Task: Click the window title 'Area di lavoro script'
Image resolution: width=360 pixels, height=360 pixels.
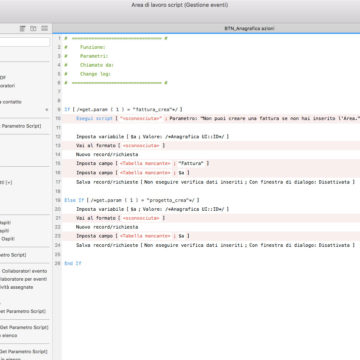Action: coord(180,5)
